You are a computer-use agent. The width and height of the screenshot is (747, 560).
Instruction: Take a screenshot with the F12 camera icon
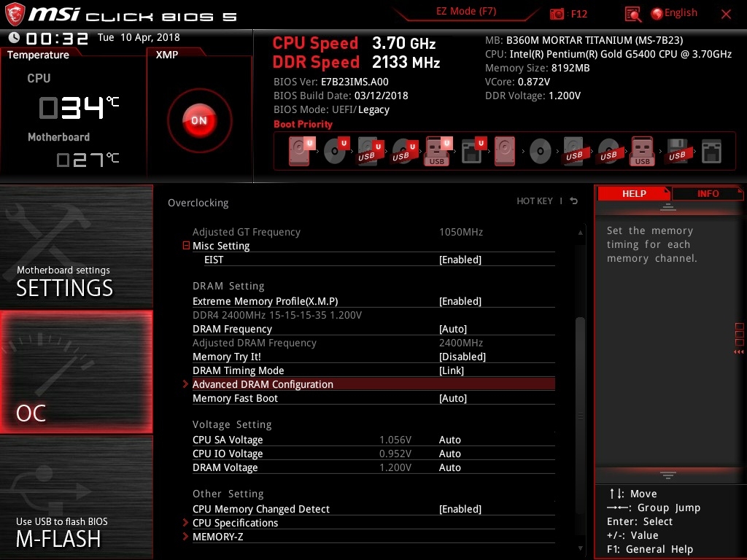click(557, 14)
